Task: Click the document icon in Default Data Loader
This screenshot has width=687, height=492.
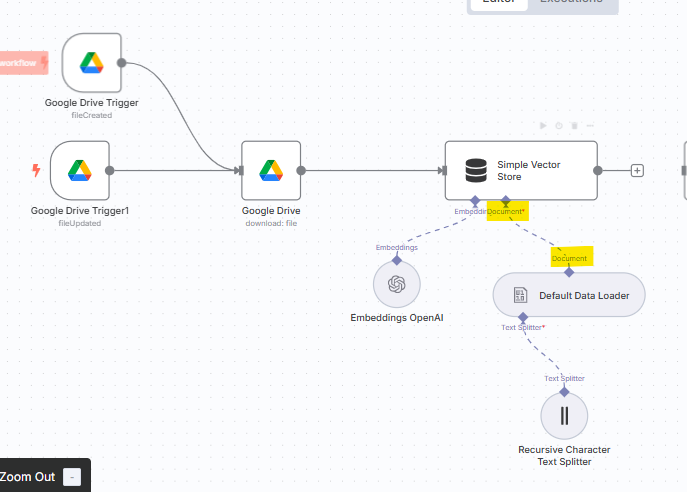Action: point(520,295)
